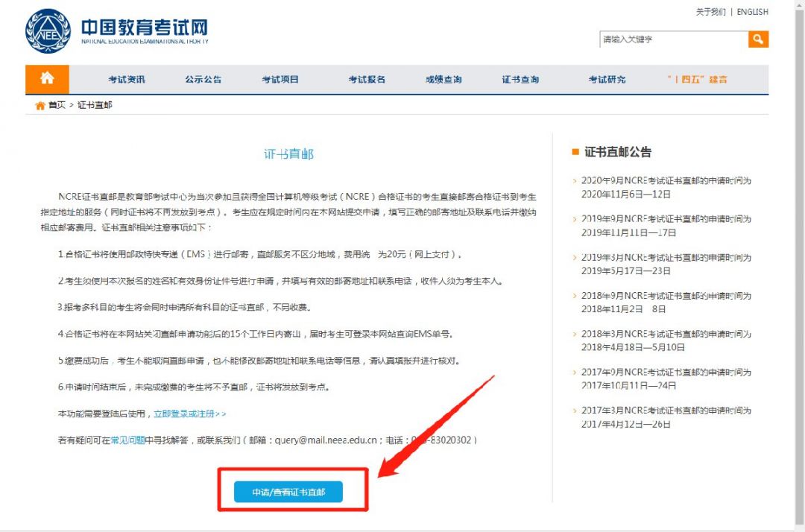Focus the keyword search input field

(x=674, y=39)
